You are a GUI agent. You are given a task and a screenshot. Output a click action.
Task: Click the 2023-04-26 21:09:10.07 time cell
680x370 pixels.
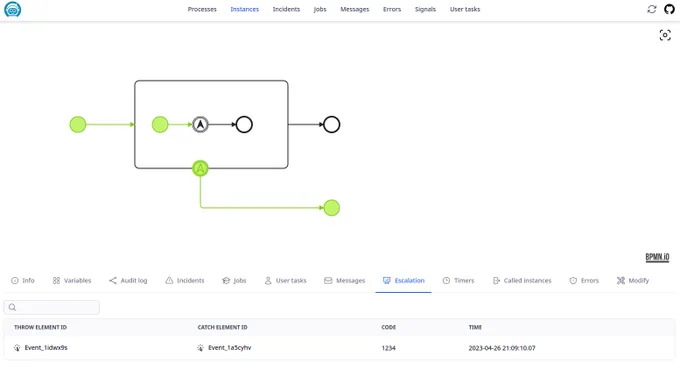pos(502,348)
